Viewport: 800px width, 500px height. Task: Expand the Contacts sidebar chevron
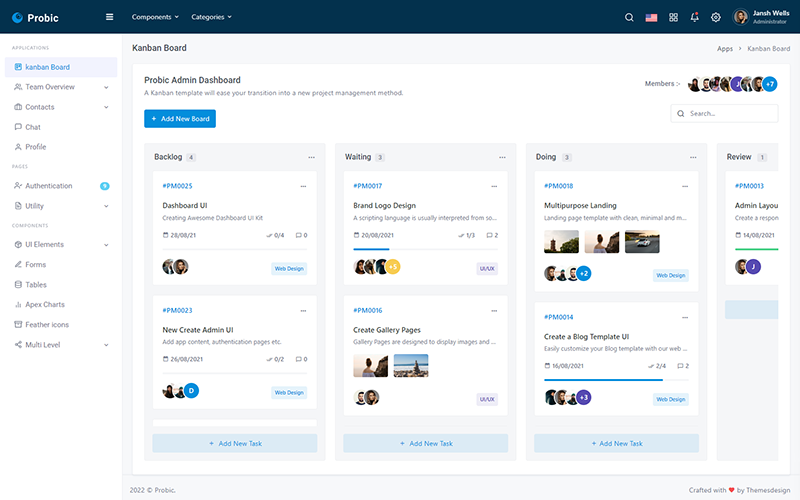point(106,107)
